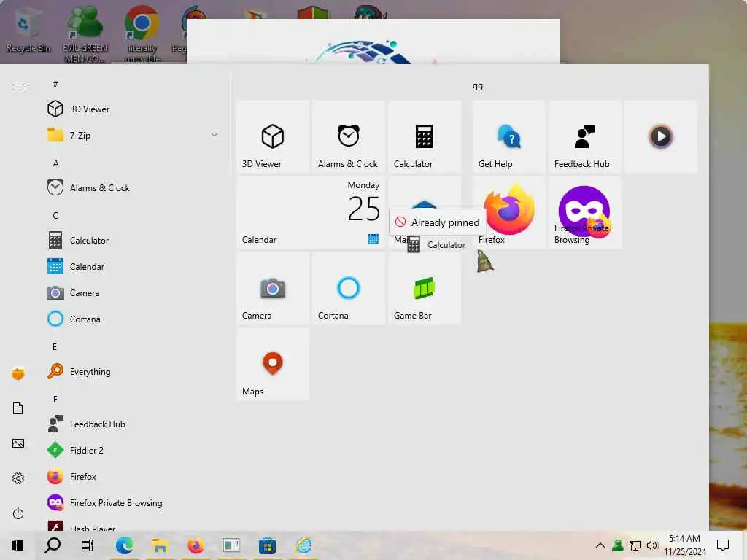Viewport: 747px width, 560px height.
Task: Click the media player tile with play icon
Action: click(x=661, y=136)
